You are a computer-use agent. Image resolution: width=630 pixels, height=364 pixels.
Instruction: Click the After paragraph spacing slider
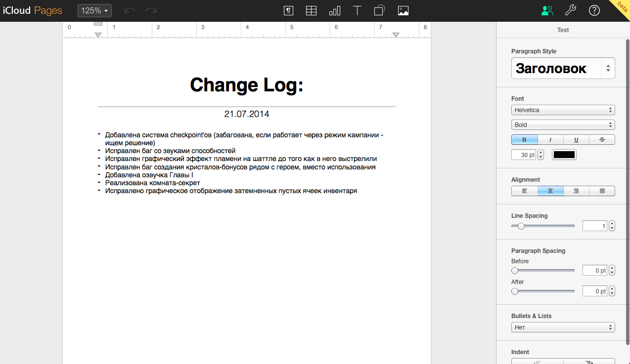pyautogui.click(x=543, y=291)
